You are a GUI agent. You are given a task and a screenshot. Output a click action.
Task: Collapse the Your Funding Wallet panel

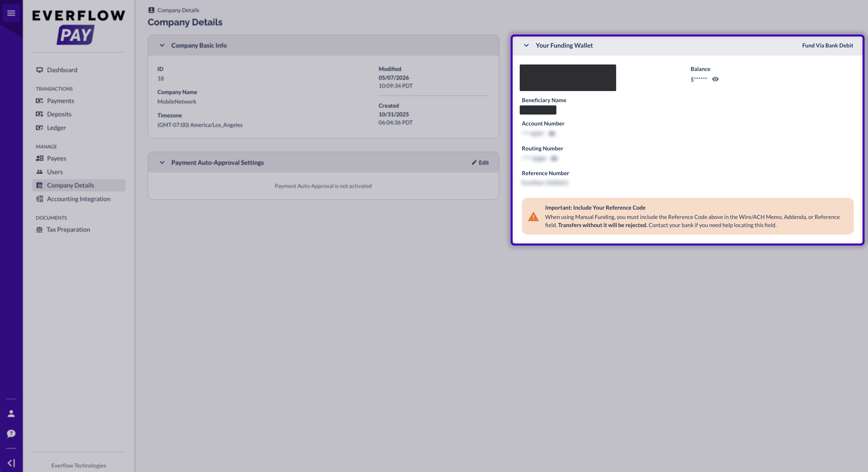[x=526, y=45]
